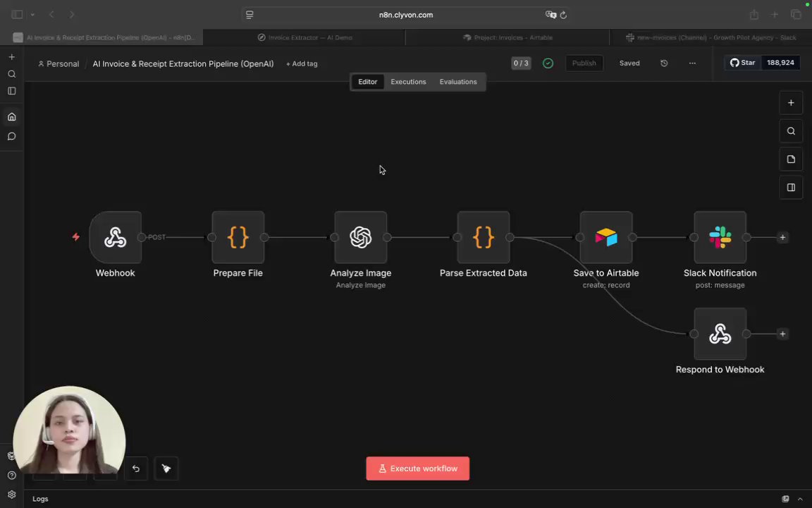The width and height of the screenshot is (812, 508).
Task: Switch to the Executions tab
Action: (x=408, y=82)
